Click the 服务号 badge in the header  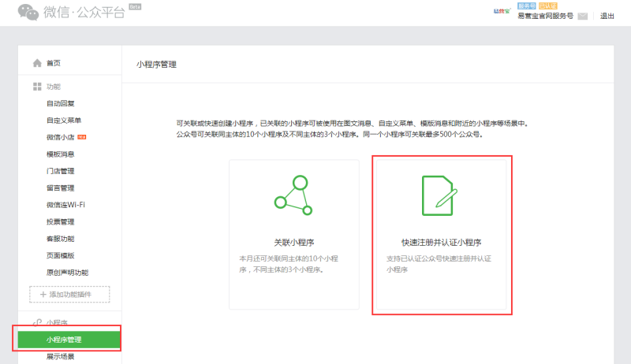point(526,6)
